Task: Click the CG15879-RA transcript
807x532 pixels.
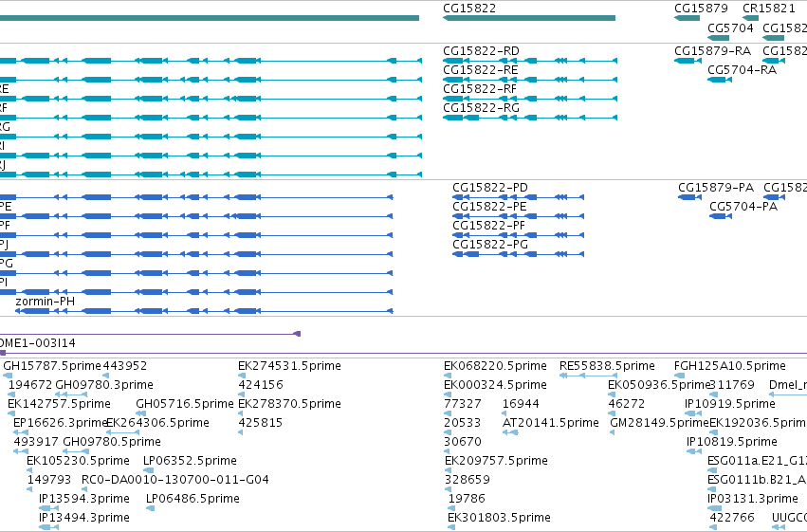Action: click(x=688, y=61)
